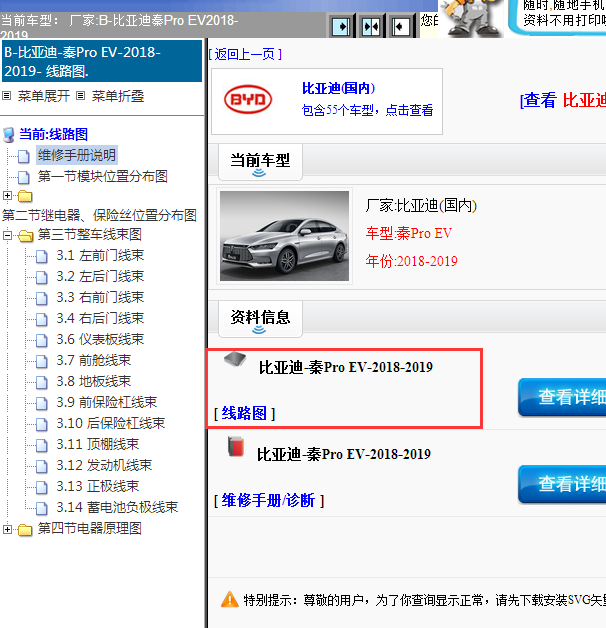This screenshot has width=606, height=628.
Task: Click the closed folder icon for 第二节继电器
Action: coord(25,196)
